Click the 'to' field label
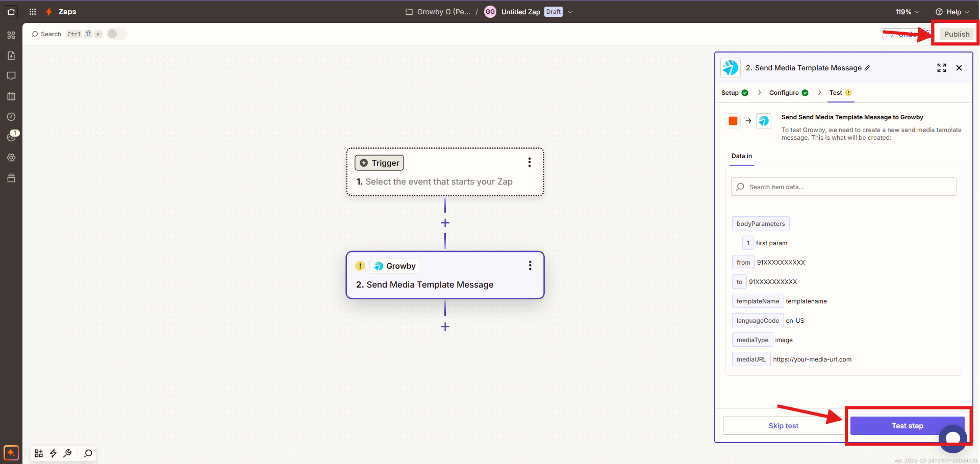The height and width of the screenshot is (464, 980). (x=739, y=282)
